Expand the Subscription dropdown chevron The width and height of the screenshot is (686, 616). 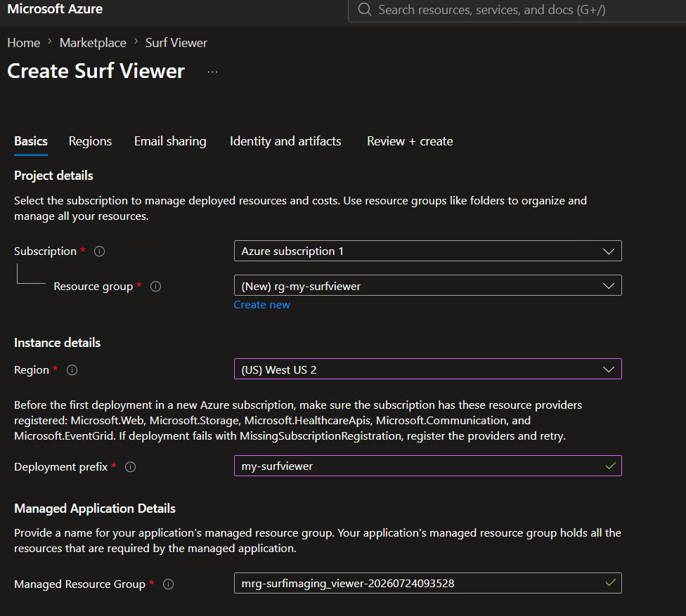[609, 251]
